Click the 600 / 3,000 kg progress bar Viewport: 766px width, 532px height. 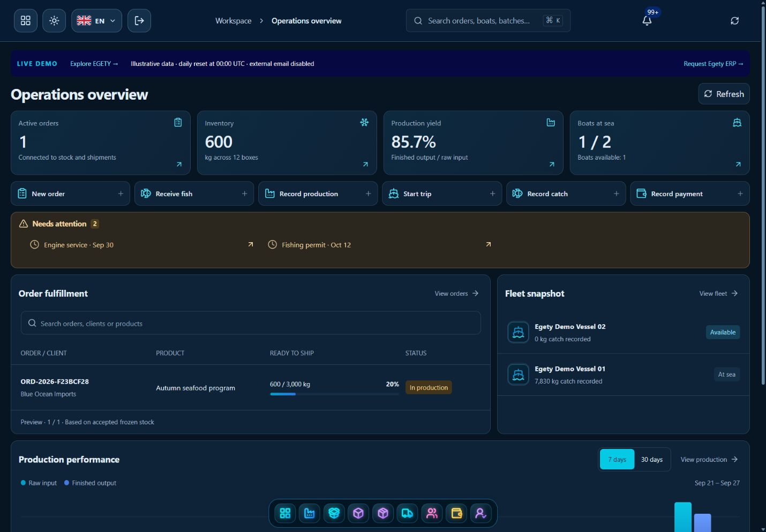334,394
